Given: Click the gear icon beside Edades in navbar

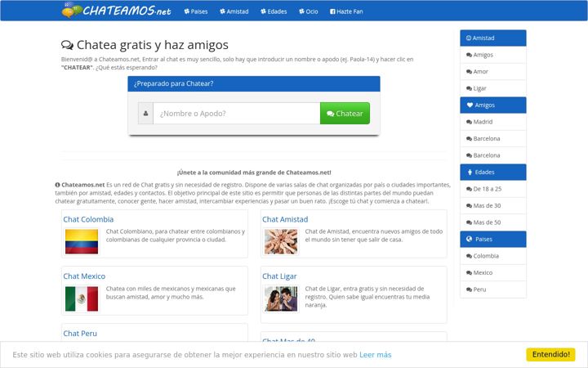Looking at the screenshot, I should tap(263, 11).
